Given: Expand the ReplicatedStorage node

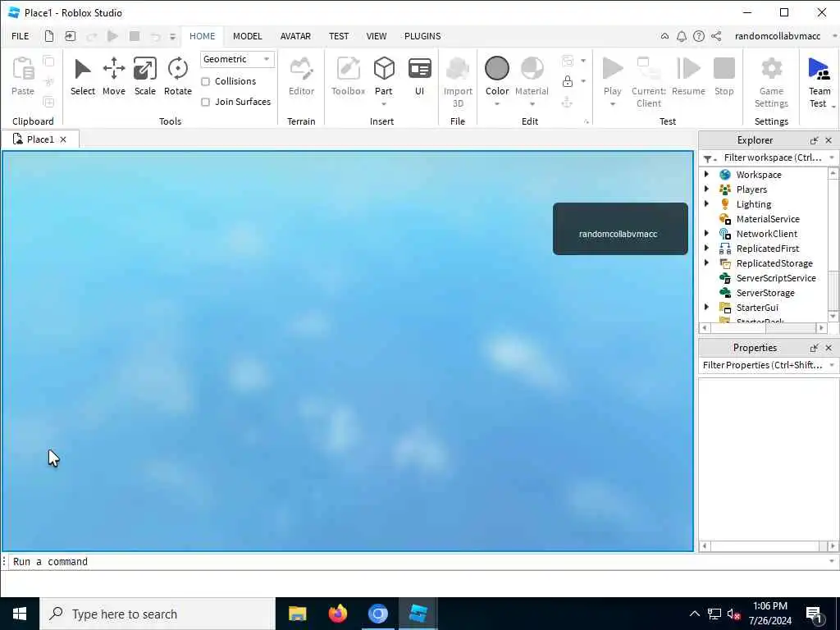Looking at the screenshot, I should click(706, 262).
